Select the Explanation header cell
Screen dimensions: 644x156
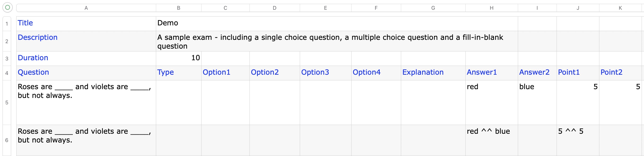pos(433,73)
